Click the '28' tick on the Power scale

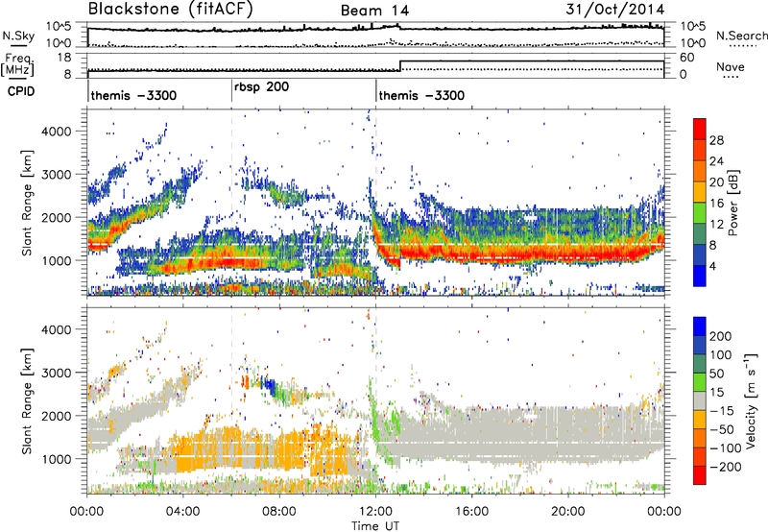click(716, 140)
